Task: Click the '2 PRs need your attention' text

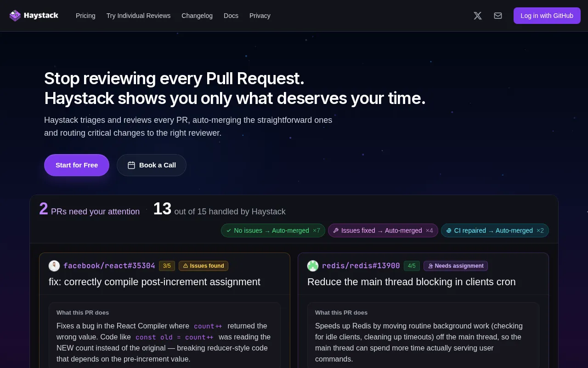Action: [x=90, y=209]
